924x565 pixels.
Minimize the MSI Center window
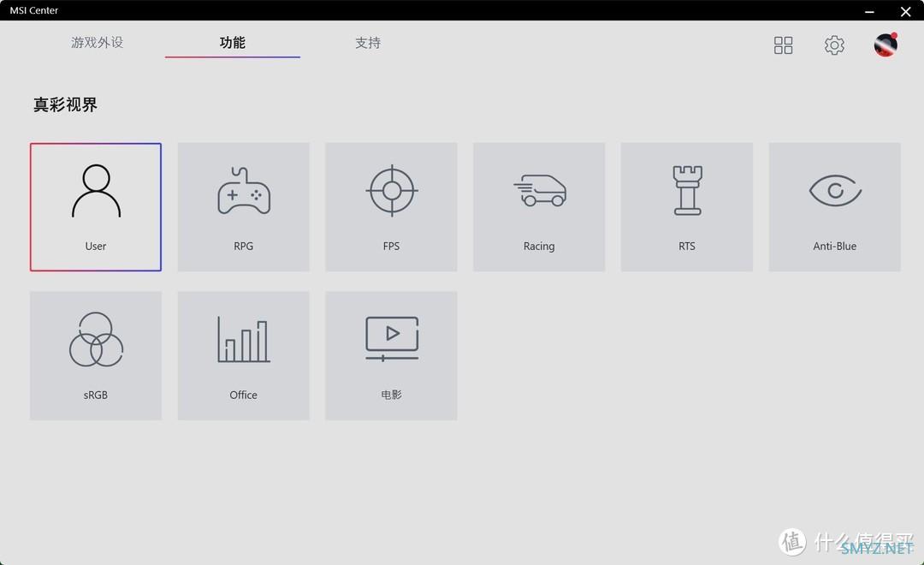869,11
